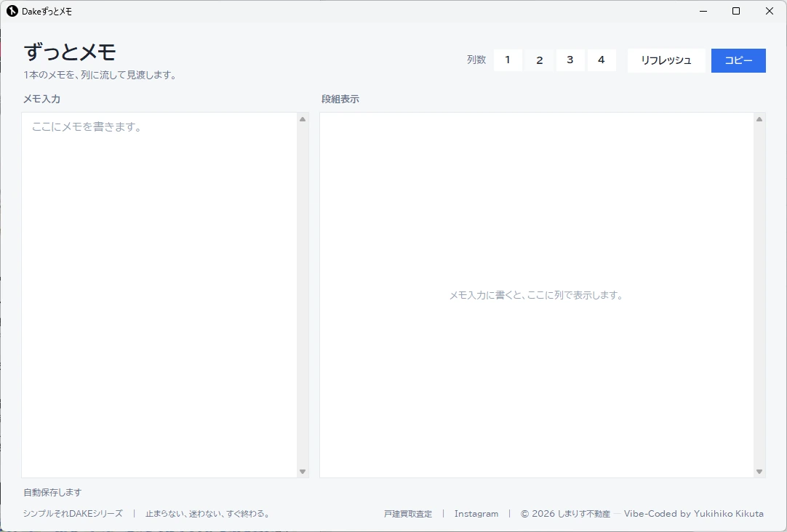
Task: Click memo input scrollbar up arrow
Action: [303, 119]
